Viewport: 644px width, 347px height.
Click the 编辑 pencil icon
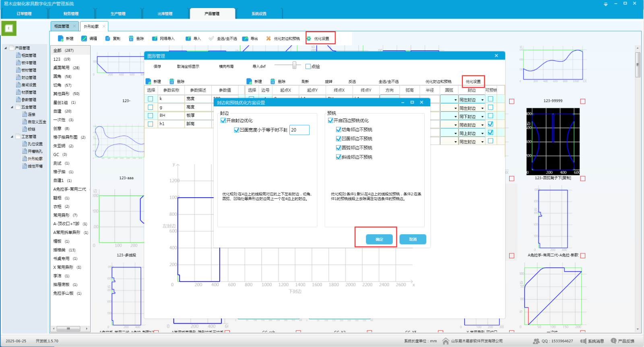pyautogui.click(x=84, y=39)
